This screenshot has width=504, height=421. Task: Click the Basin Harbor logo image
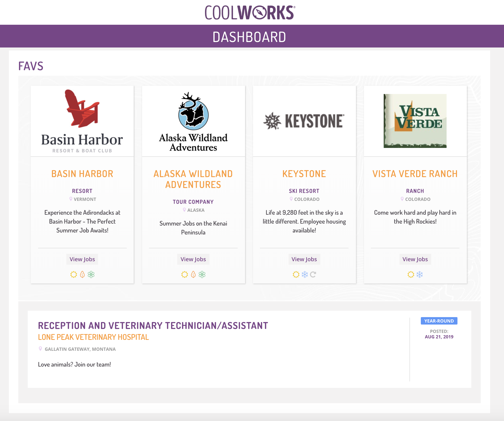tap(82, 121)
